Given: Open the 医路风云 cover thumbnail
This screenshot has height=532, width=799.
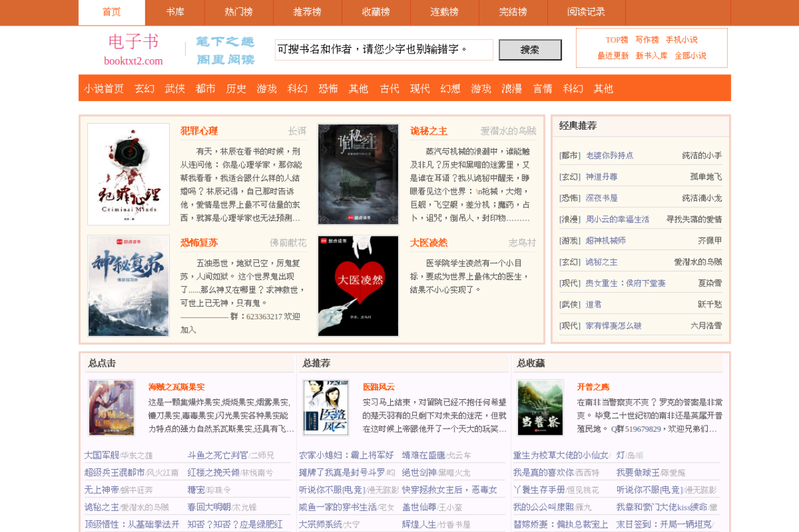Looking at the screenshot, I should pyautogui.click(x=326, y=407).
